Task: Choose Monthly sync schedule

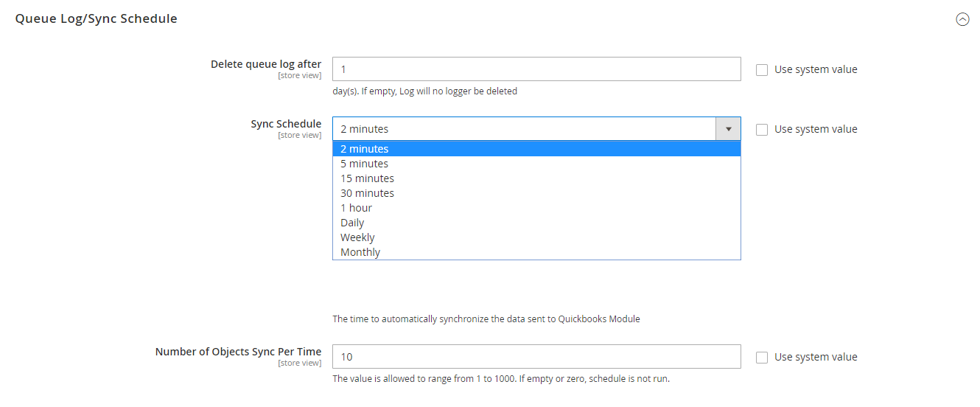Action: point(536,252)
